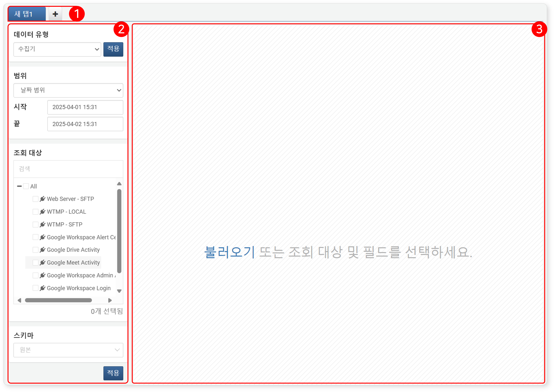Image resolution: width=554 pixels, height=392 pixels.
Task: Select the WTMP - SFTP row label
Action: (x=65, y=224)
